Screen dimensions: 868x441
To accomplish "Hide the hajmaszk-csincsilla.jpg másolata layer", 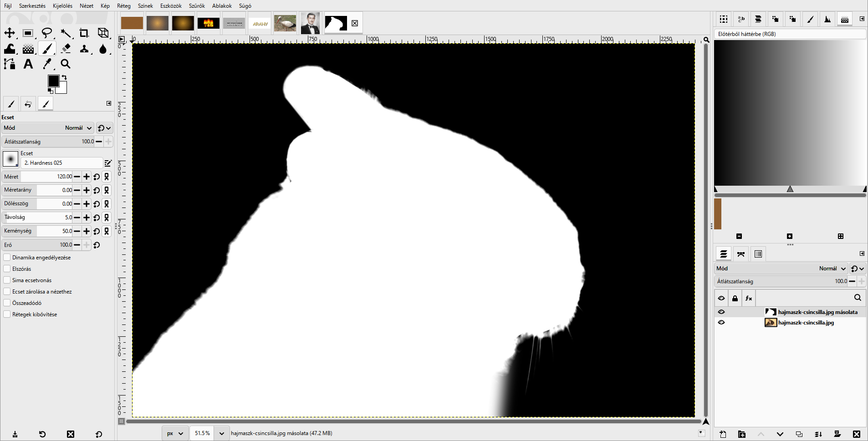I will [x=721, y=312].
